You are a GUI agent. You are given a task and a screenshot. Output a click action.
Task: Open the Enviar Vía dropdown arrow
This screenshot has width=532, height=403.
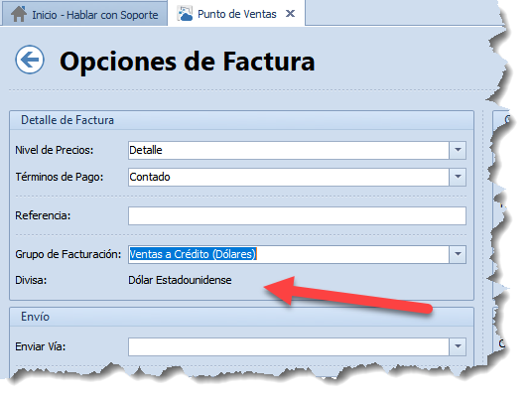(458, 346)
